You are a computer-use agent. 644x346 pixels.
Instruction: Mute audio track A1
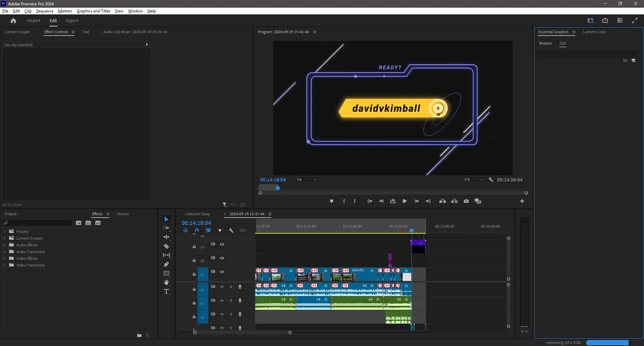point(222,287)
